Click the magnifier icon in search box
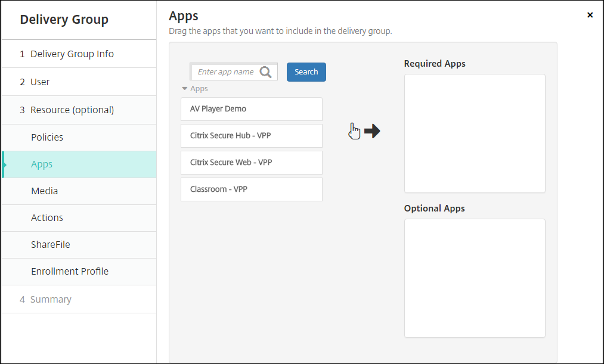 pos(266,72)
